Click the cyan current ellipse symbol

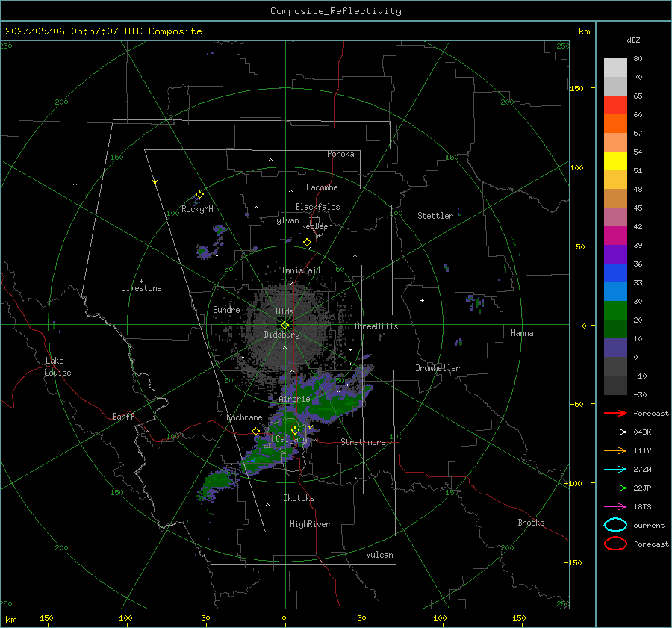[x=615, y=525]
